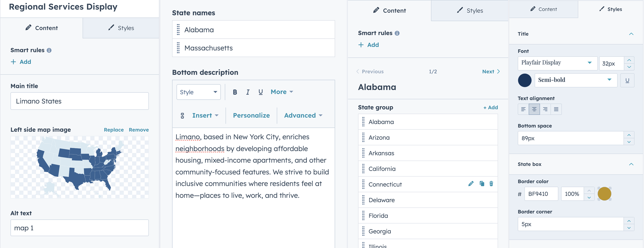
Task: Delete Connecticut using the trash icon
Action: 491,184
